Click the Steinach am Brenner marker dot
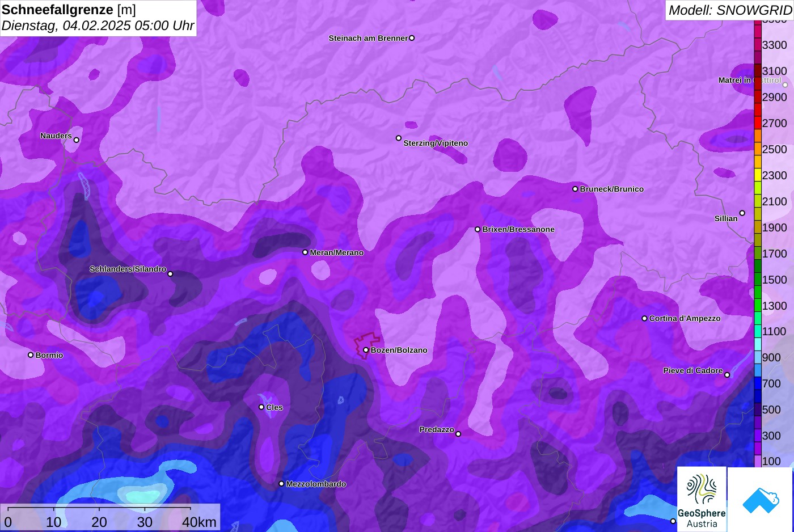Image resolution: width=794 pixels, height=532 pixels. (412, 38)
